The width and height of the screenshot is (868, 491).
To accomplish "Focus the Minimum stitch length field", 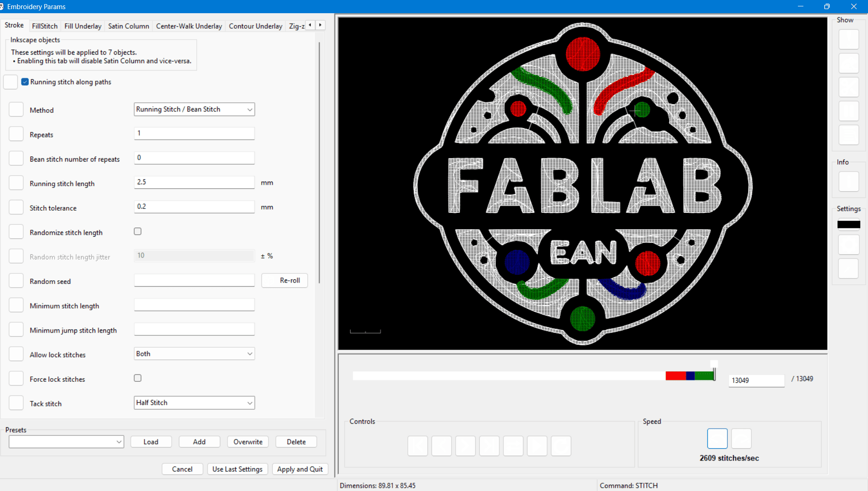I will pyautogui.click(x=194, y=305).
